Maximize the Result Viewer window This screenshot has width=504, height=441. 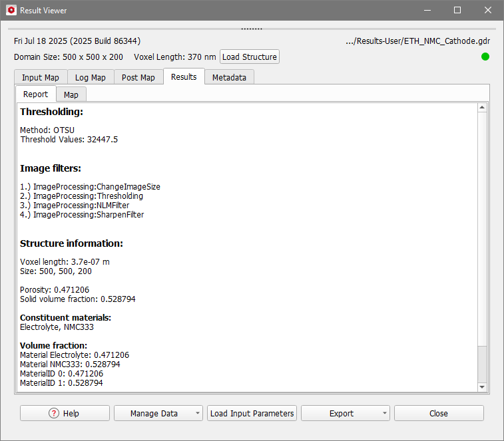457,11
